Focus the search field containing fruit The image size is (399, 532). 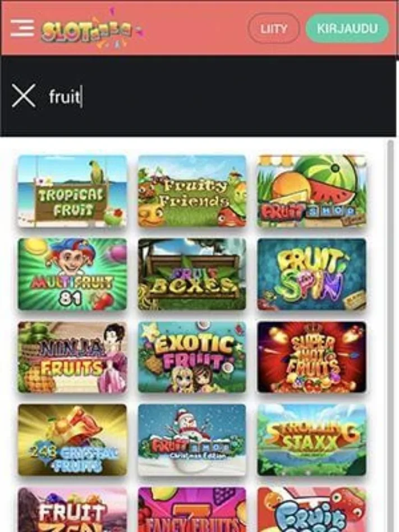[x=217, y=97]
